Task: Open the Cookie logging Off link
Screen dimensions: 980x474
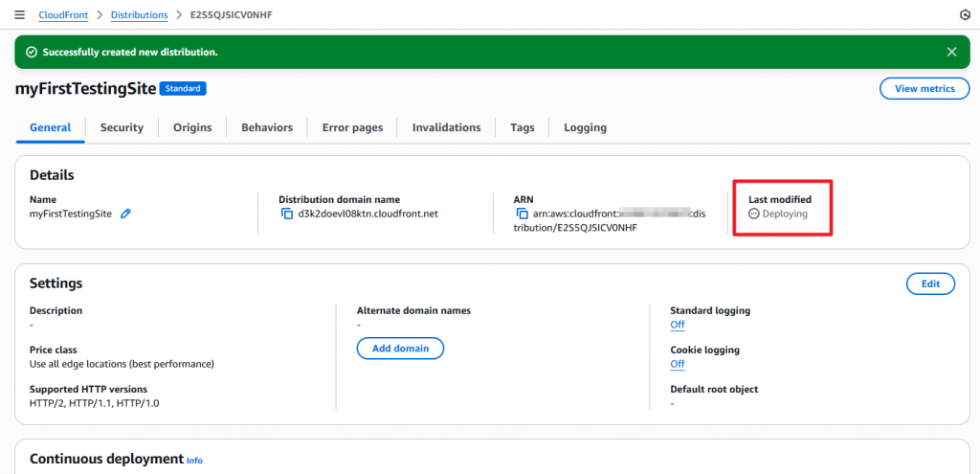Action: (678, 364)
